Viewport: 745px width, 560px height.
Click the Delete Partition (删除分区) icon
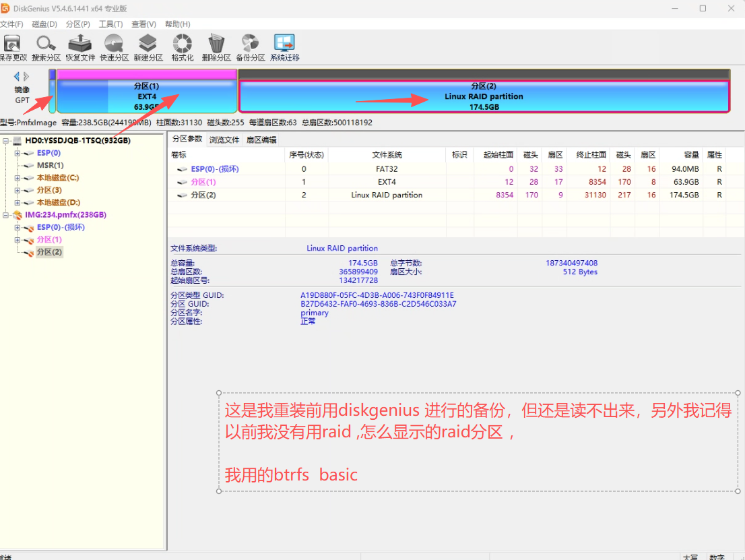pos(216,44)
